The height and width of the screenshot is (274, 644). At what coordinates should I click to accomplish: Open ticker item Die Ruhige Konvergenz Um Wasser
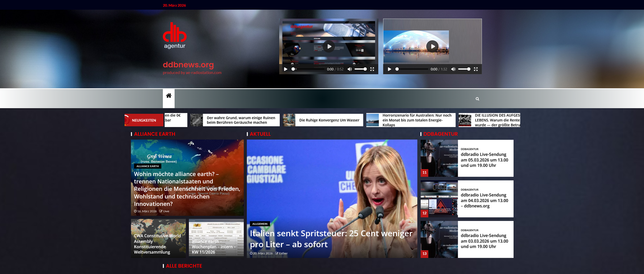329,120
